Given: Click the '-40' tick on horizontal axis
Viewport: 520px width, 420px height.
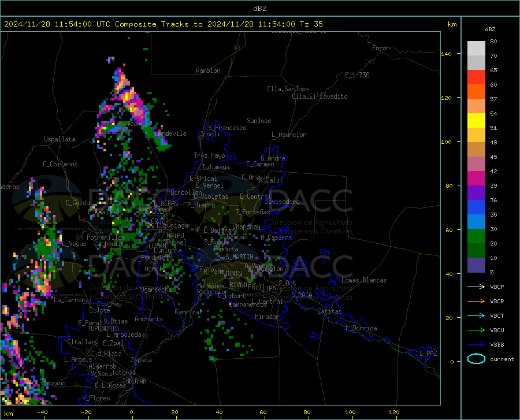Looking at the screenshot, I should click(42, 412).
